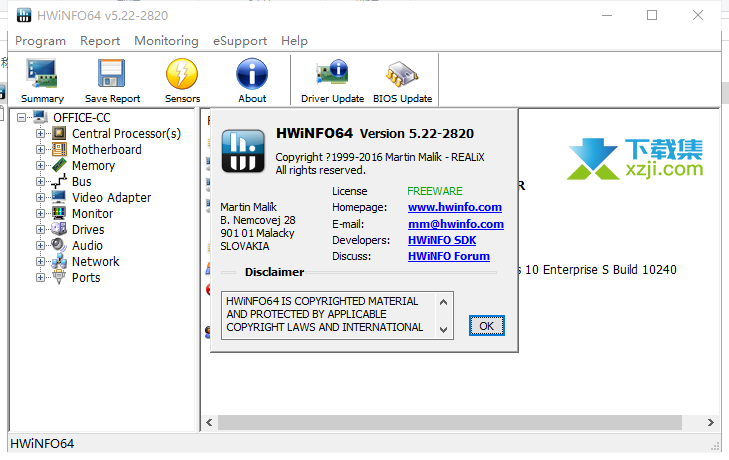Screen dimensions: 729x460
Task: Select the Central Processor(s) tree label
Action: 126,134
